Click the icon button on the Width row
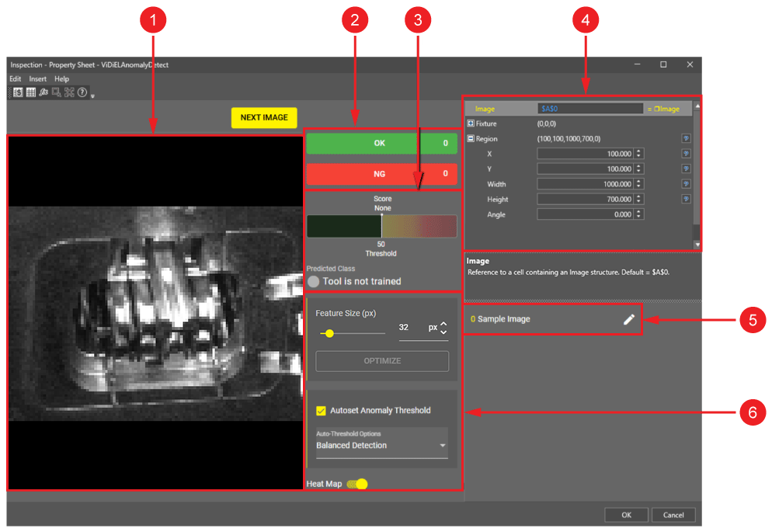 686,184
